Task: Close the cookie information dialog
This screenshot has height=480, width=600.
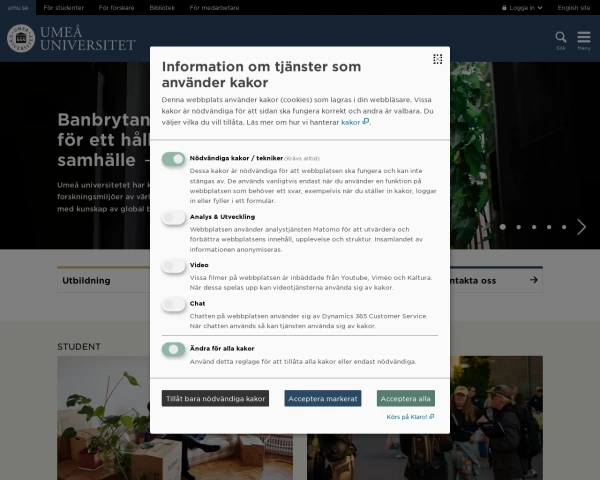Action: pyautogui.click(x=437, y=59)
